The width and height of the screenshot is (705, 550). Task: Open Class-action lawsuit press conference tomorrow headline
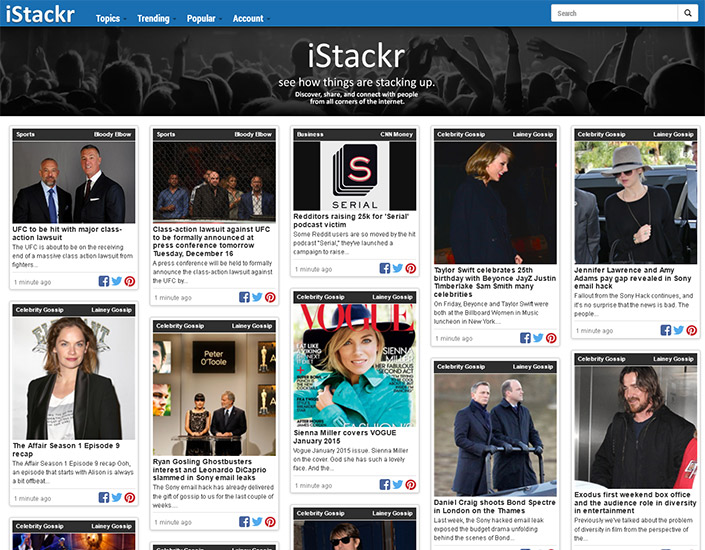tap(211, 241)
